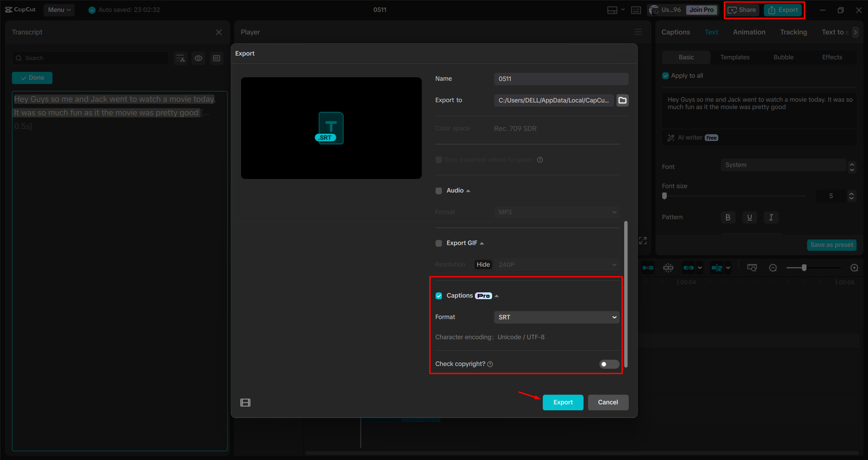Select the delete filler words icon in Transcript panel
The width and height of the screenshot is (868, 460).
tap(180, 58)
